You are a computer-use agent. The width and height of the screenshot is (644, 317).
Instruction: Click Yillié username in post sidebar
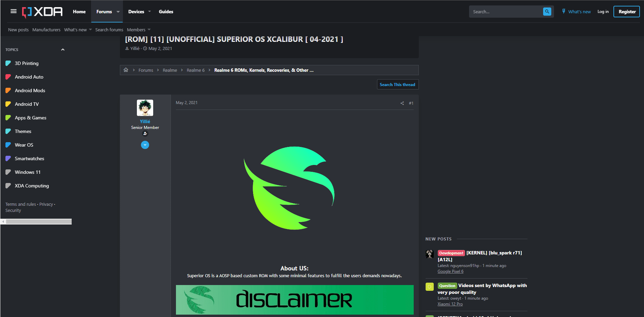point(145,121)
